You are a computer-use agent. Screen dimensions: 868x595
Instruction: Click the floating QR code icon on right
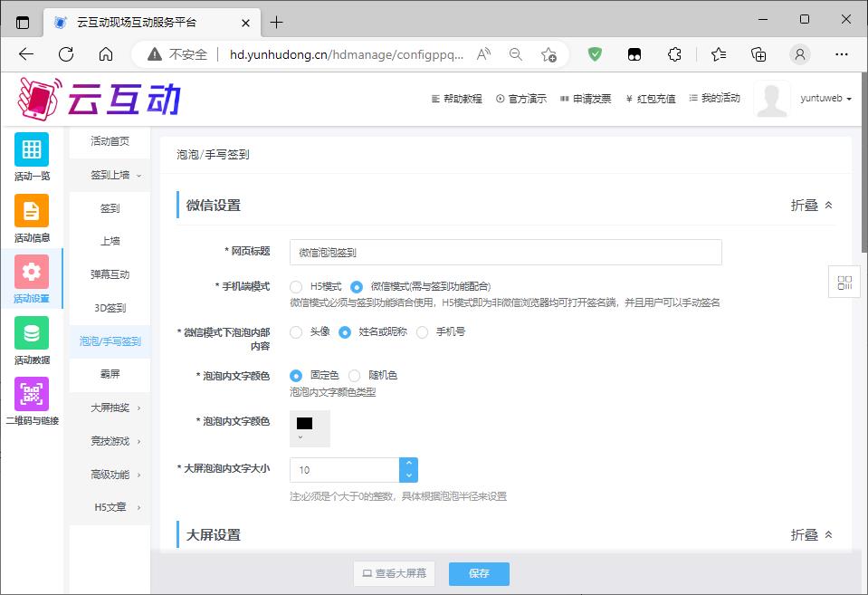tap(844, 282)
